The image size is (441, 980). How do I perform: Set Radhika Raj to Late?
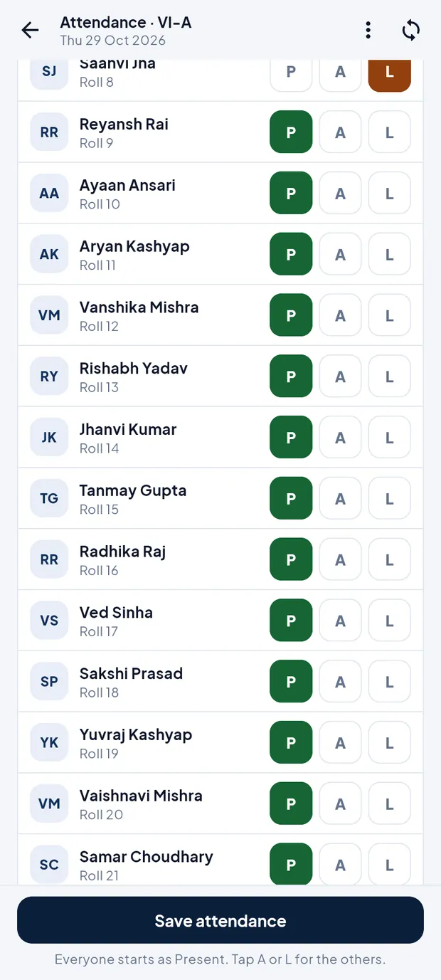[389, 559]
